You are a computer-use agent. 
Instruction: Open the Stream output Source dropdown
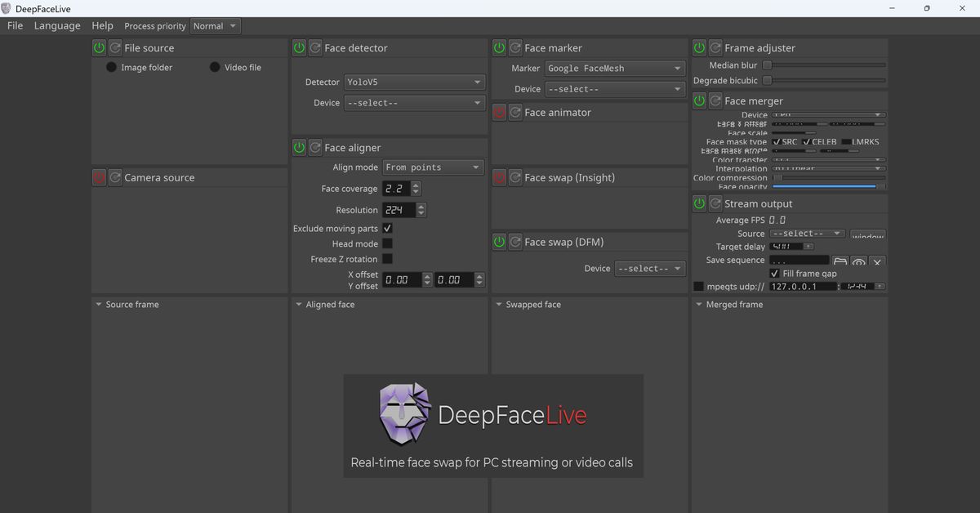[x=808, y=234]
